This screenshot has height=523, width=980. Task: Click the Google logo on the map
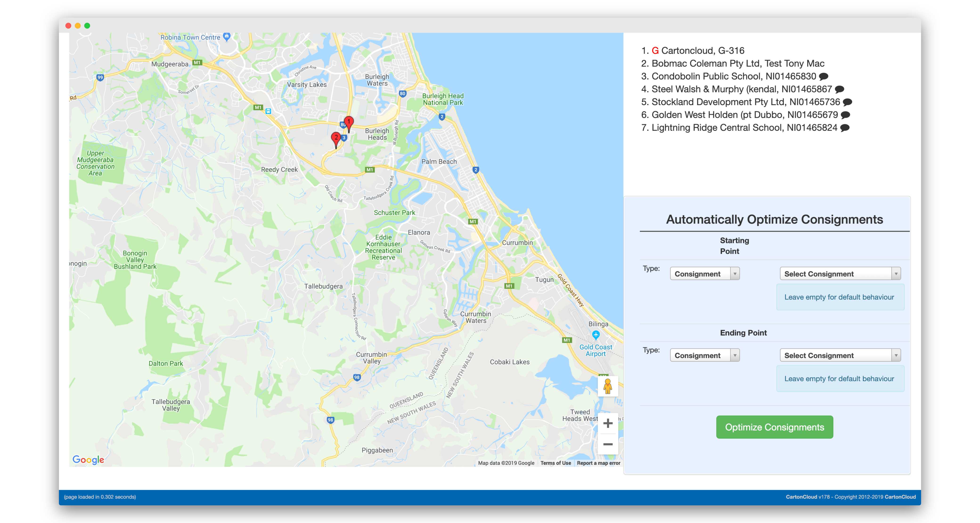click(x=88, y=459)
